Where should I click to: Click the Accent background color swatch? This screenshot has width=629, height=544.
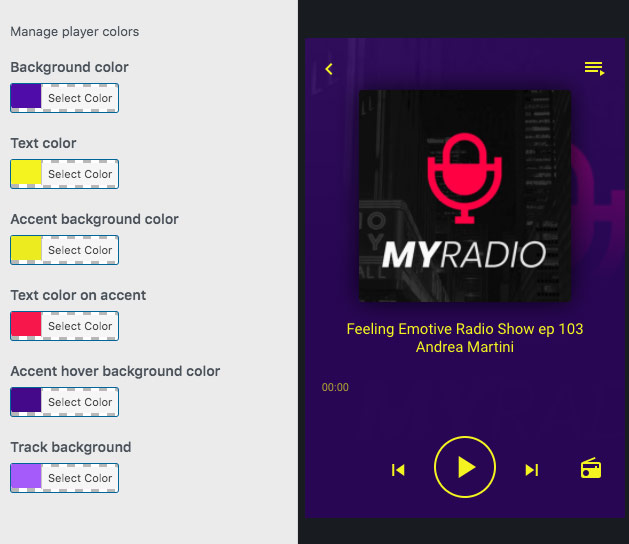26,250
